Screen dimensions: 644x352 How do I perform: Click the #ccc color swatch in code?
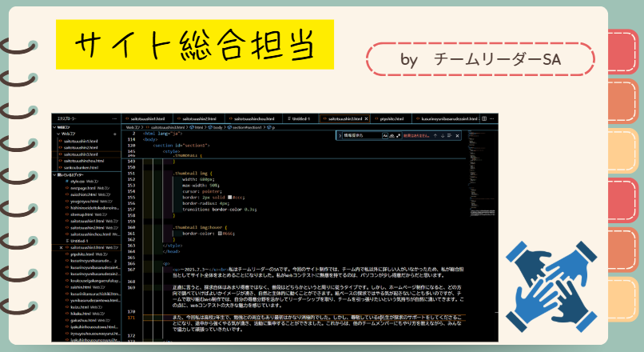pyautogui.click(x=229, y=196)
